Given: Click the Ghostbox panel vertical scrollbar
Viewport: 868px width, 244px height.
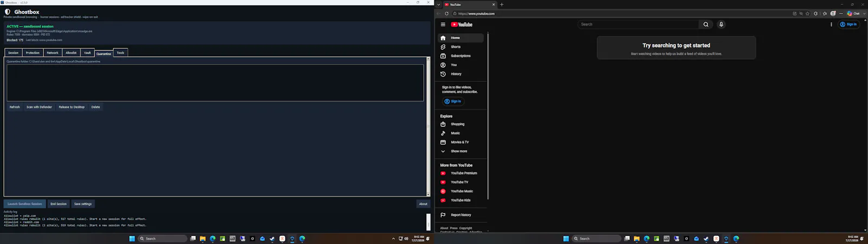Looking at the screenshot, I should coord(428,126).
